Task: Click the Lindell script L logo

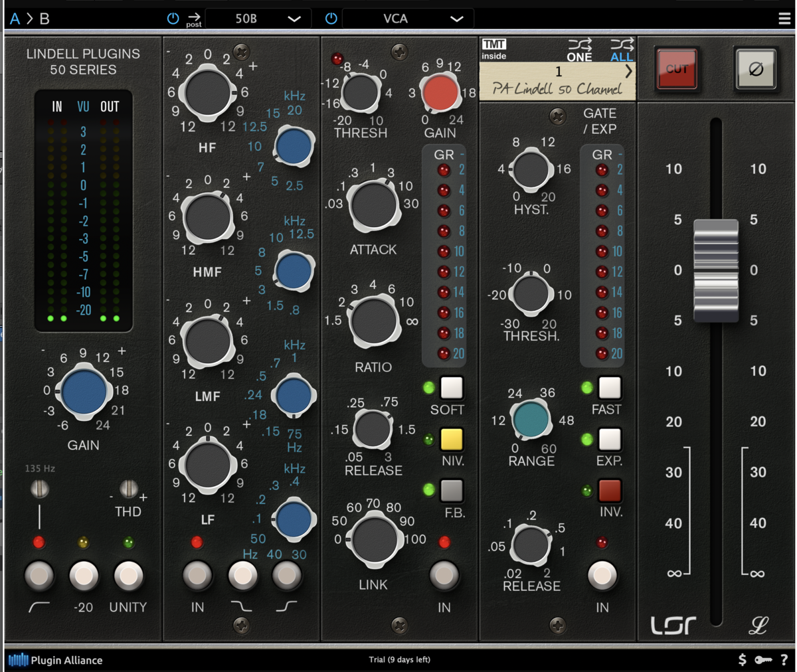Action: (758, 625)
